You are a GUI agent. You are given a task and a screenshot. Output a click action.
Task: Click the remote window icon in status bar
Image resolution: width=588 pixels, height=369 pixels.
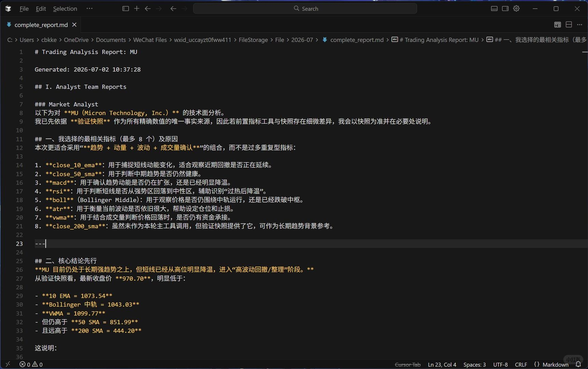[8, 364]
